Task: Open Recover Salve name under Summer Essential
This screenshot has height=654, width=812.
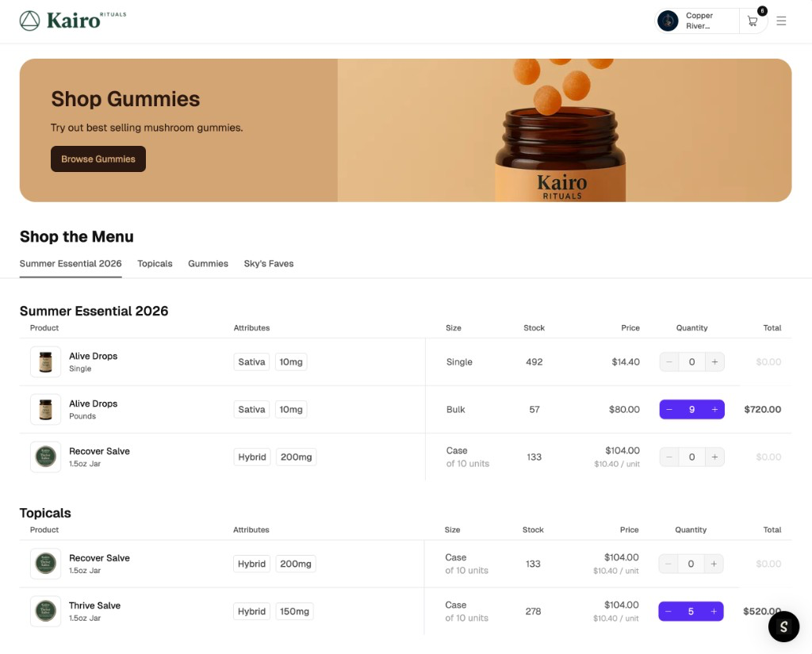Action: tap(99, 452)
